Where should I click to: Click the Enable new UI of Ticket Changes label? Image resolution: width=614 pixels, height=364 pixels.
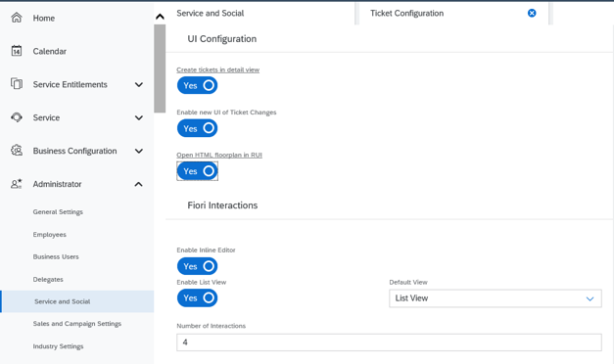point(226,113)
